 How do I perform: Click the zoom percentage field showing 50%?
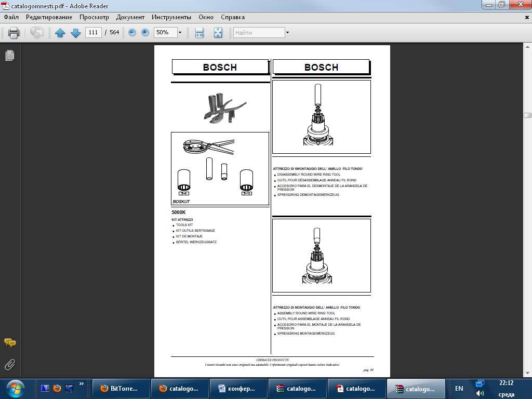(x=166, y=33)
